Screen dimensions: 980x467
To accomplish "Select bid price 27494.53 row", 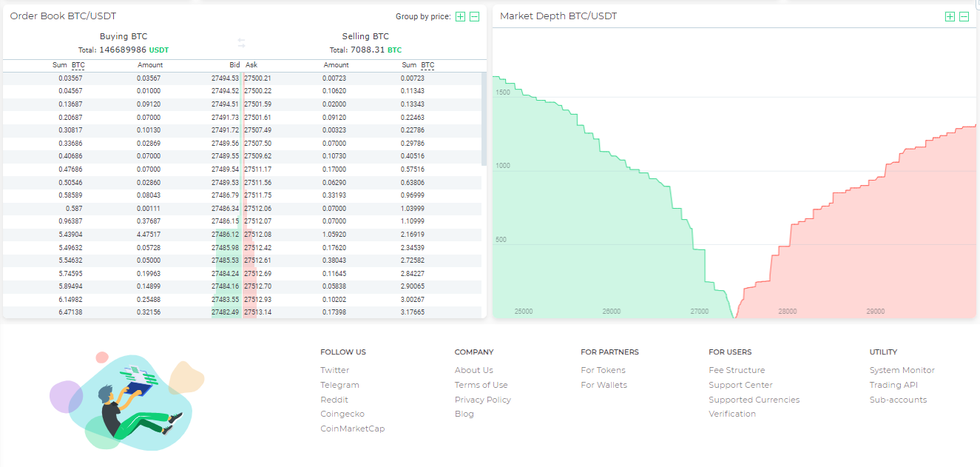I will pos(225,78).
